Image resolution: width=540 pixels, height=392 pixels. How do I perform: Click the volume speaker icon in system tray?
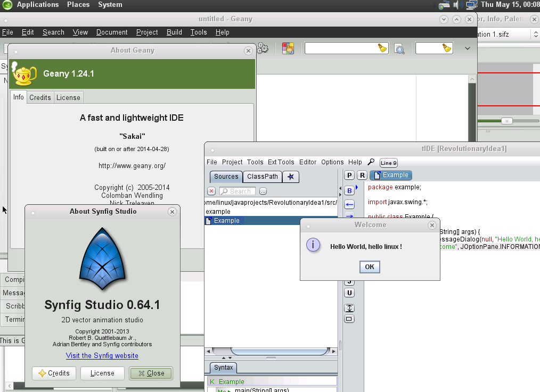[458, 5]
